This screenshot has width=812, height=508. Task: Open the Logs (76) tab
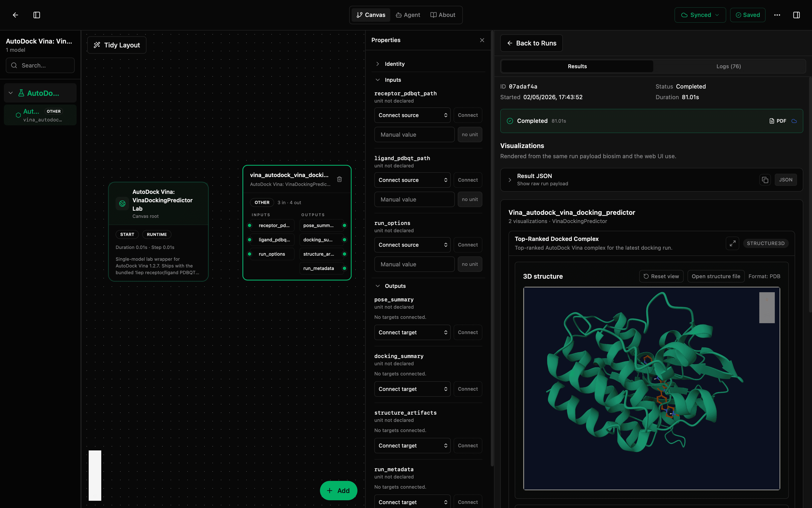(x=728, y=66)
